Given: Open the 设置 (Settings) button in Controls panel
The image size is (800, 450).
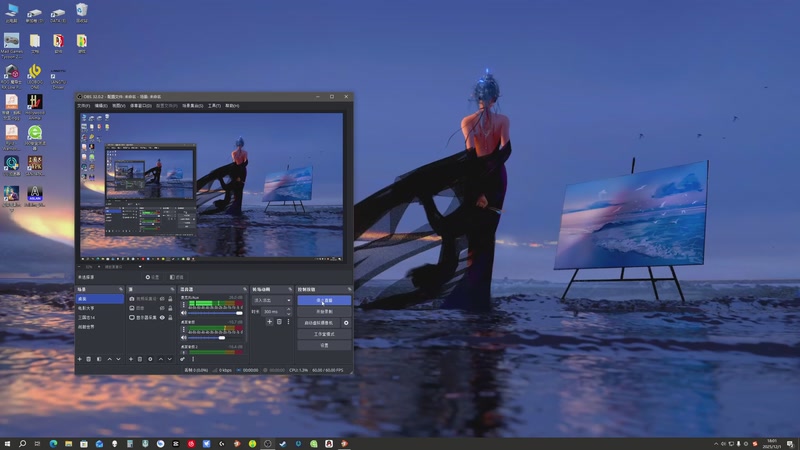Looking at the screenshot, I should [x=324, y=345].
